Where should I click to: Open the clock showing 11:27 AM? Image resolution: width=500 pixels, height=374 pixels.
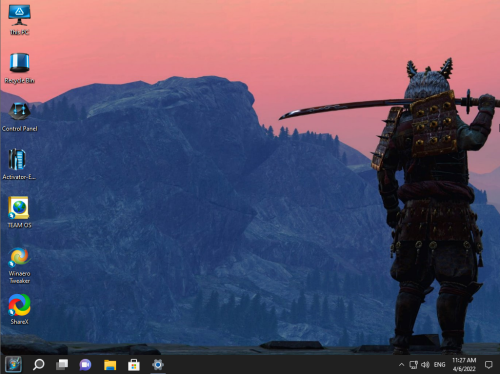point(464,364)
